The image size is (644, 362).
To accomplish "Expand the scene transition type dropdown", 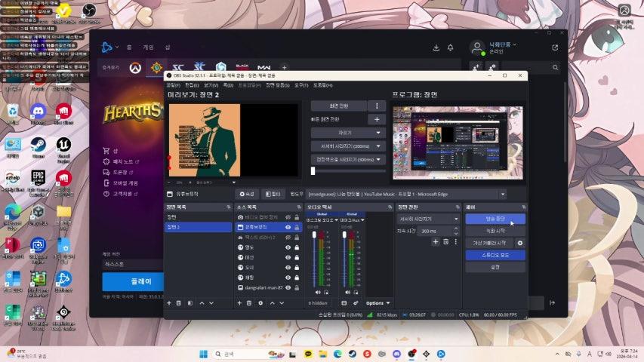I will tap(428, 219).
